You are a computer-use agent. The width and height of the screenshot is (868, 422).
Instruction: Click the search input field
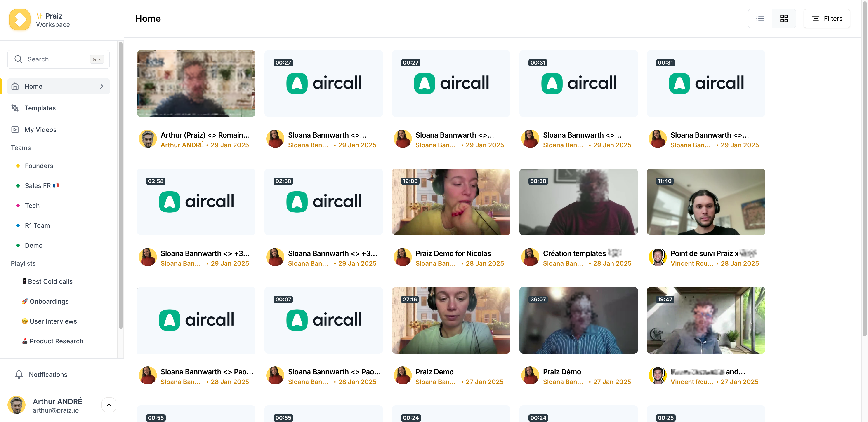59,59
